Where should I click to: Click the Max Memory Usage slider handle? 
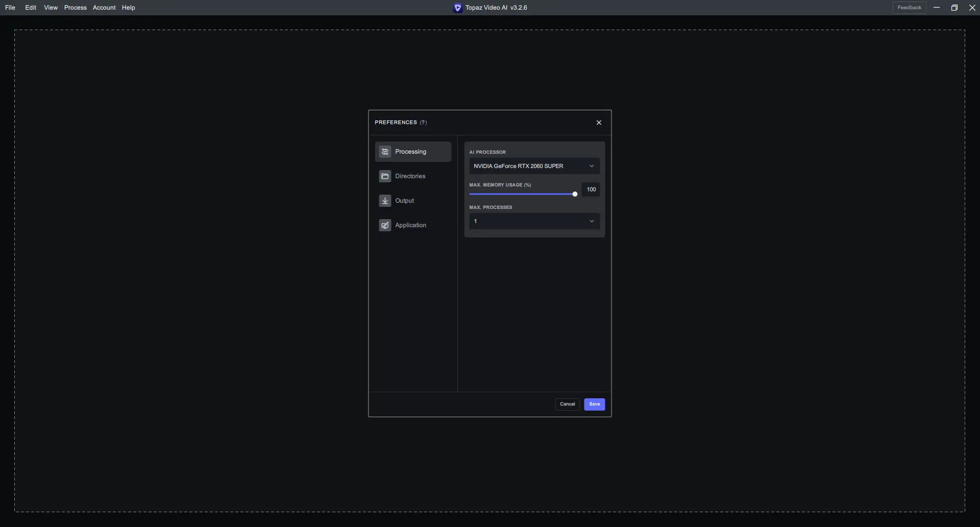pyautogui.click(x=575, y=194)
